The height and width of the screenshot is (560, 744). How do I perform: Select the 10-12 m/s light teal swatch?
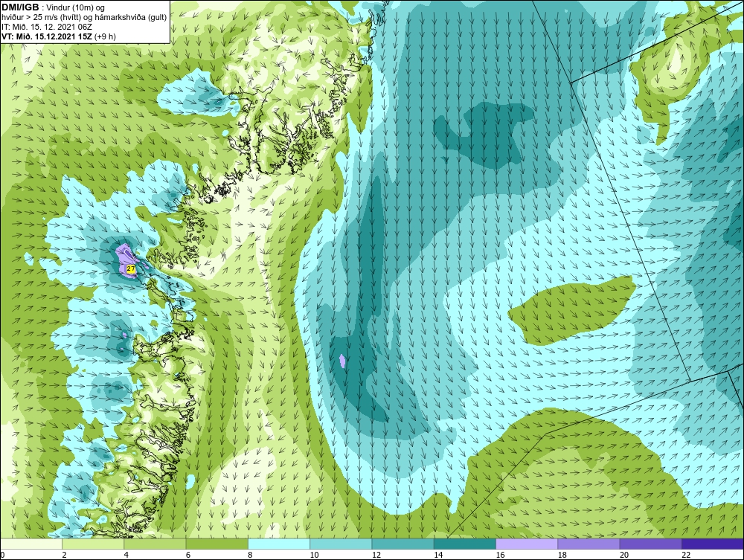(341, 544)
